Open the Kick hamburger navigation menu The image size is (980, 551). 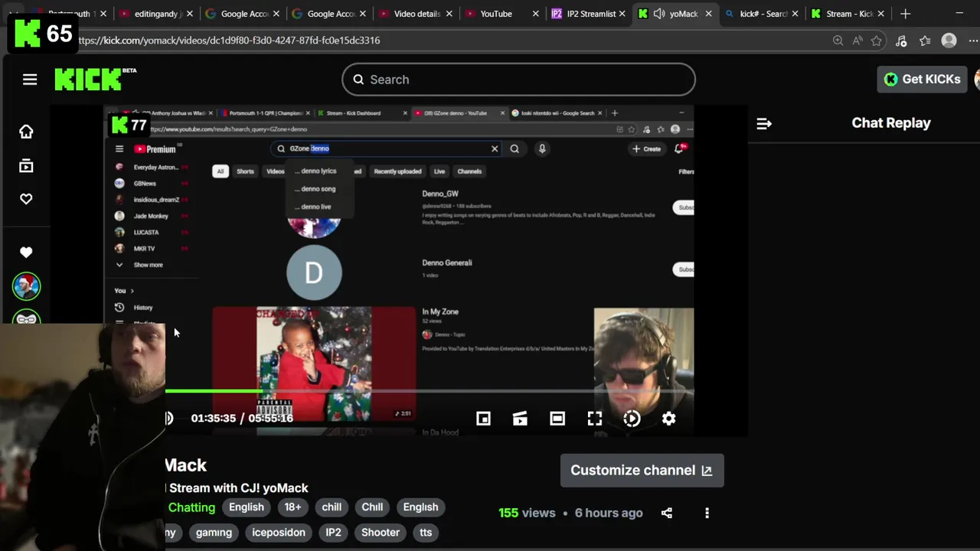(30, 80)
